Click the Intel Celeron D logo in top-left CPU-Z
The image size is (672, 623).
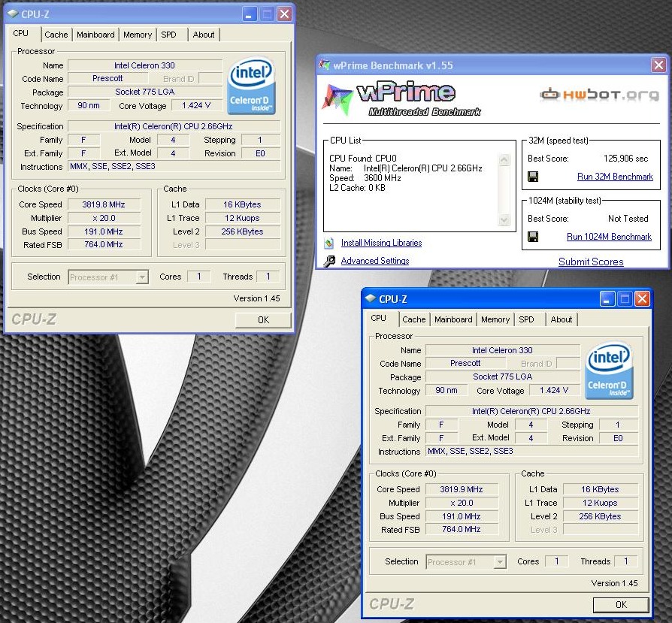point(251,86)
